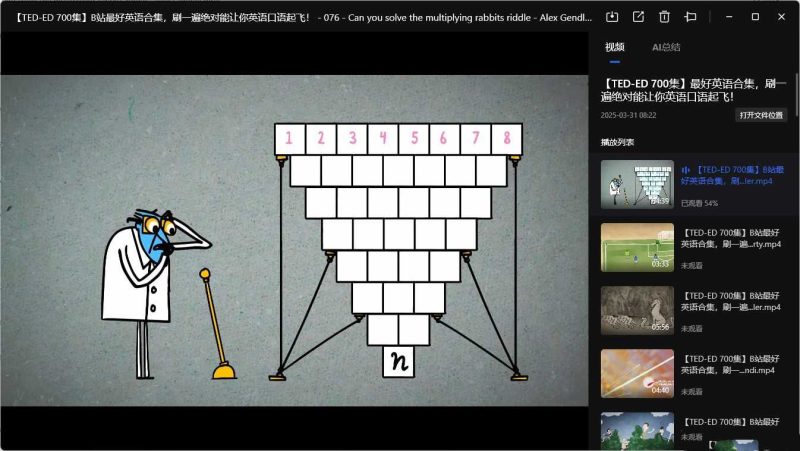Switch to the 视频 tab
Viewport: 800px width, 451px height.
pos(615,47)
